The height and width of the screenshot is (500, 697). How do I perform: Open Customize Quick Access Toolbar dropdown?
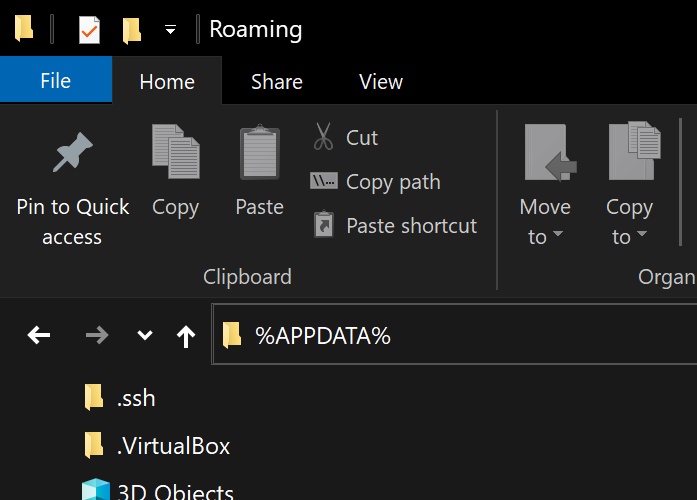coord(170,30)
